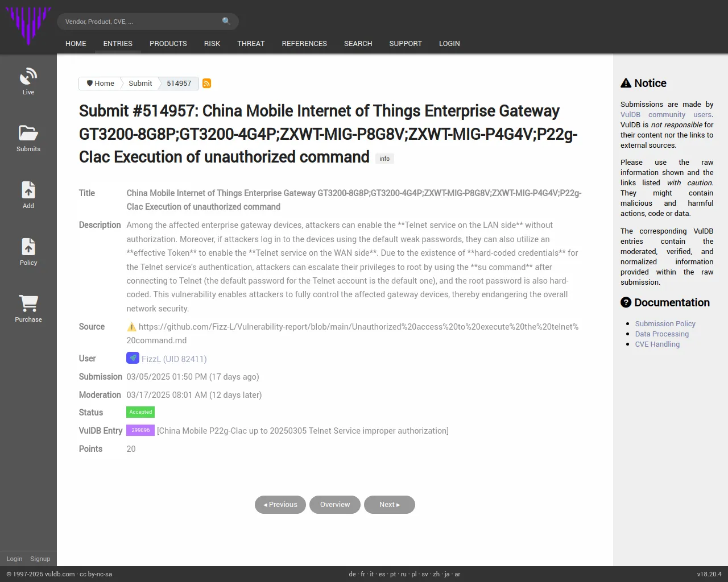Go to the Previous submission
The height and width of the screenshot is (582, 728).
pos(280,505)
